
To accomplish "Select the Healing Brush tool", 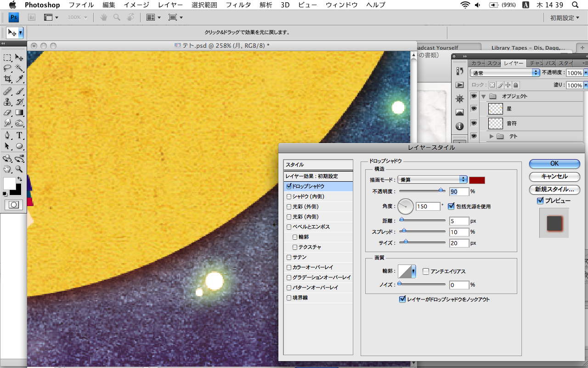I will point(7,91).
